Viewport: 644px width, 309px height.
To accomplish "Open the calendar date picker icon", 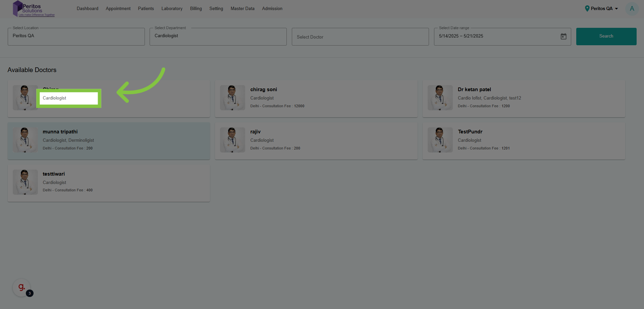I will [x=563, y=37].
